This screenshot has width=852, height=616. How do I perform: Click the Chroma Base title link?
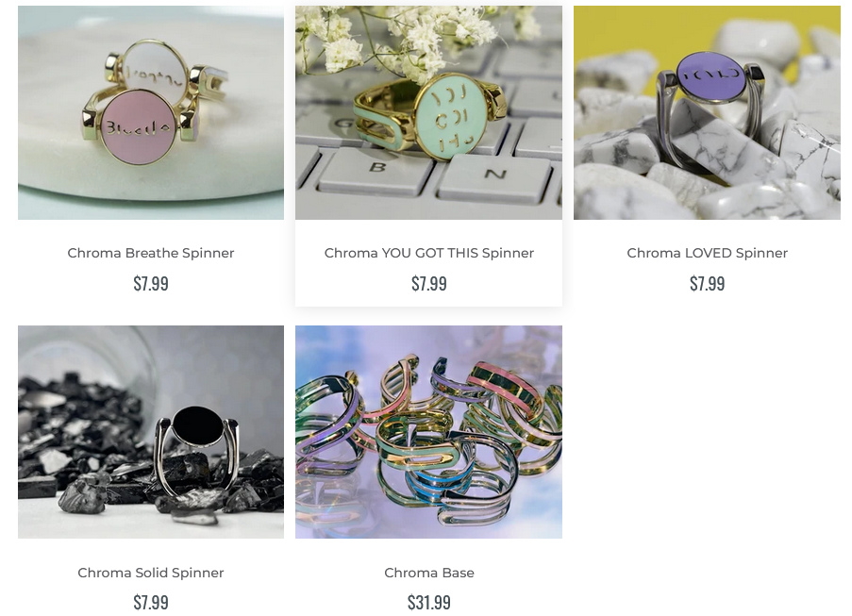428,573
